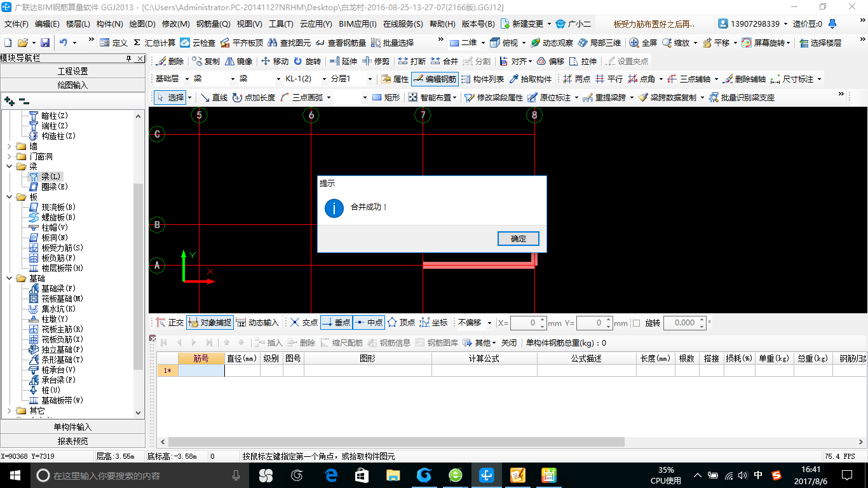This screenshot has width=868, height=488.
Task: Click 原位标注 in-place annotation tool
Action: (x=550, y=97)
